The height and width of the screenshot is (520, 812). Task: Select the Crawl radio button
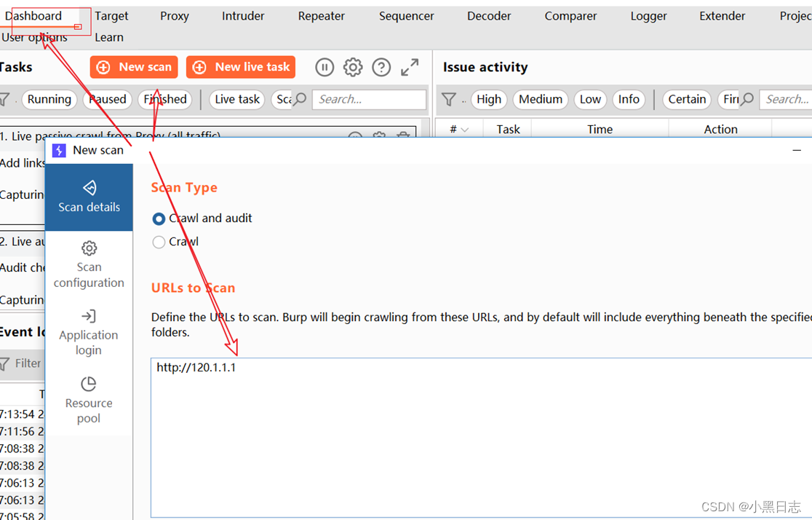click(159, 242)
